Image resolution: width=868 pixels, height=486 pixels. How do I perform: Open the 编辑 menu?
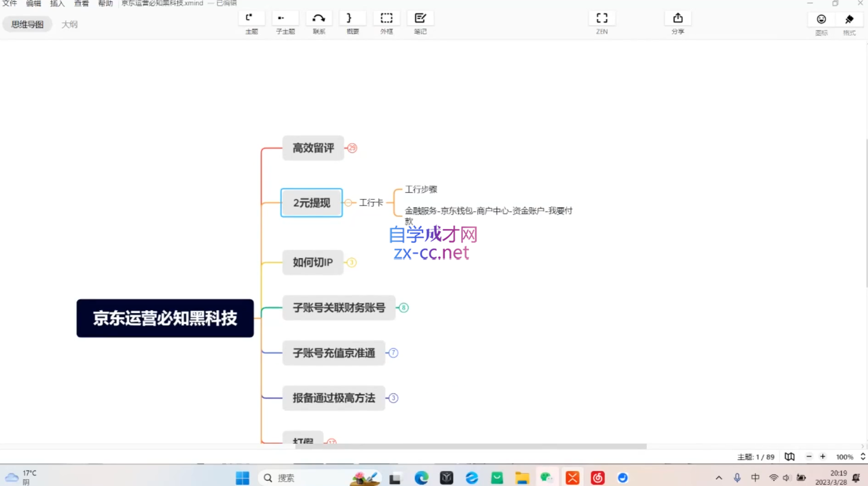[x=33, y=3]
